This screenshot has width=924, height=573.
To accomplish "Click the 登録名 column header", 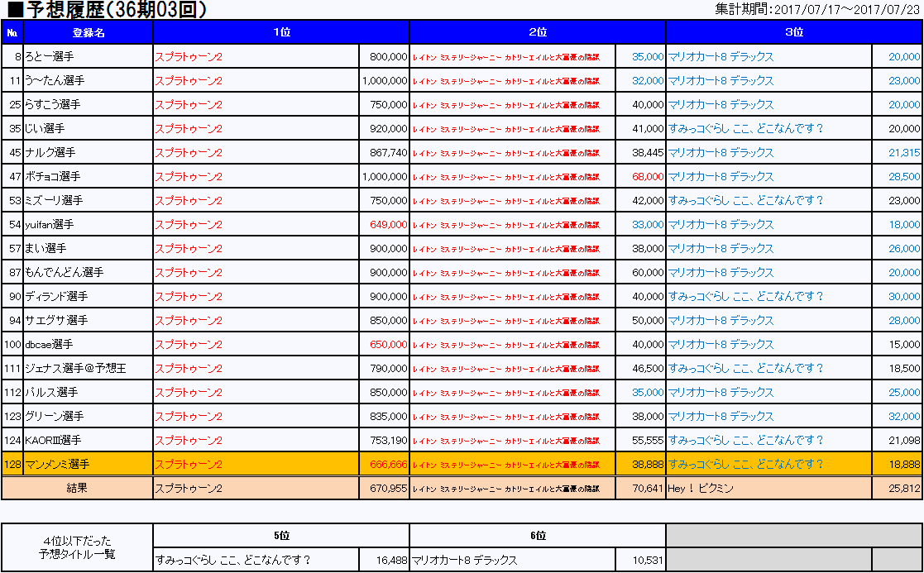I will [x=88, y=32].
